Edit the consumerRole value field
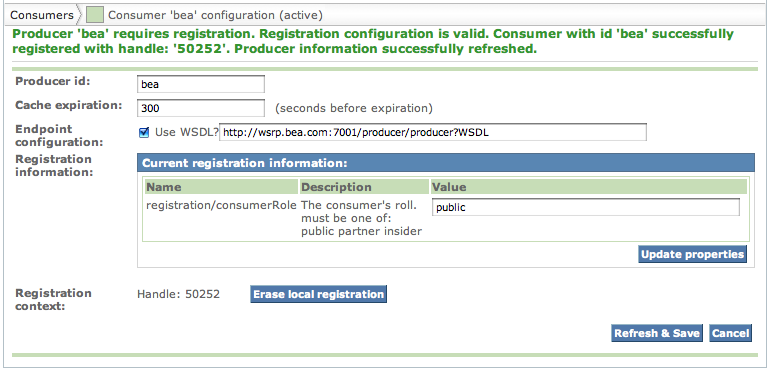The height and width of the screenshot is (371, 769). coord(586,207)
